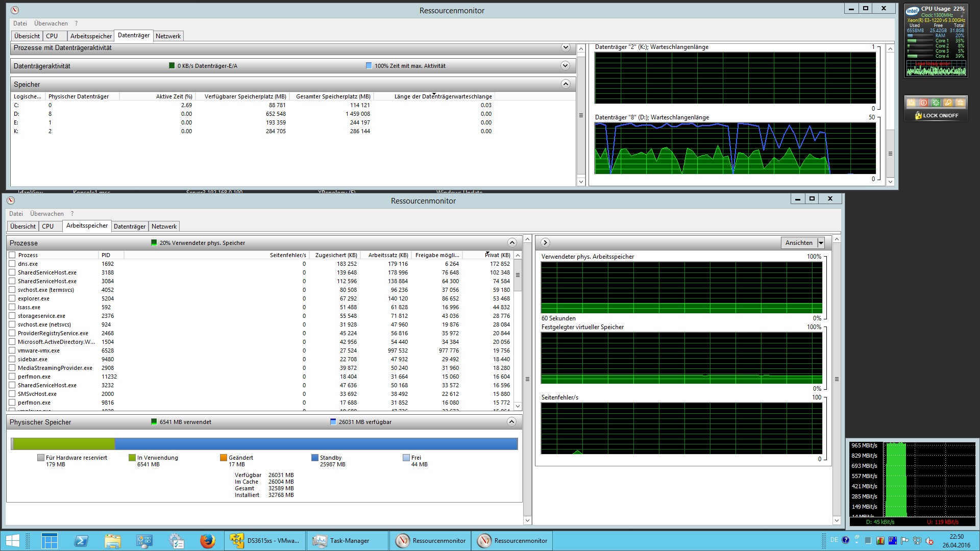Switch to Netzwerk tab in upper window
This screenshot has width=980, height=551.
click(168, 36)
